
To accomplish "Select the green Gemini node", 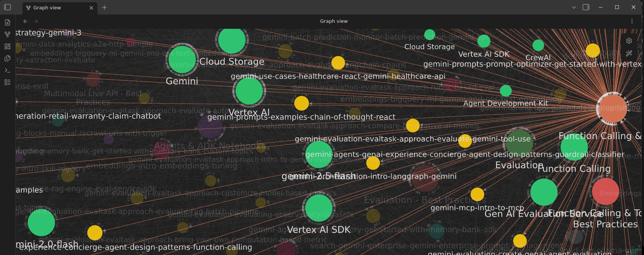I will pos(182,59).
